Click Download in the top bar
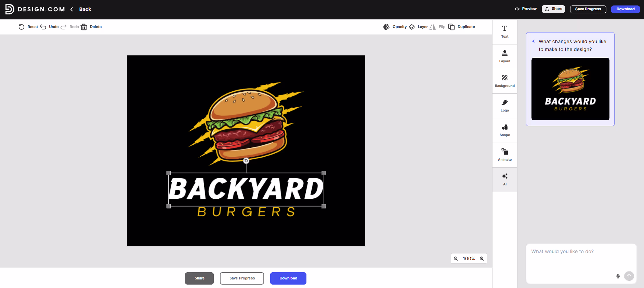 point(626,9)
